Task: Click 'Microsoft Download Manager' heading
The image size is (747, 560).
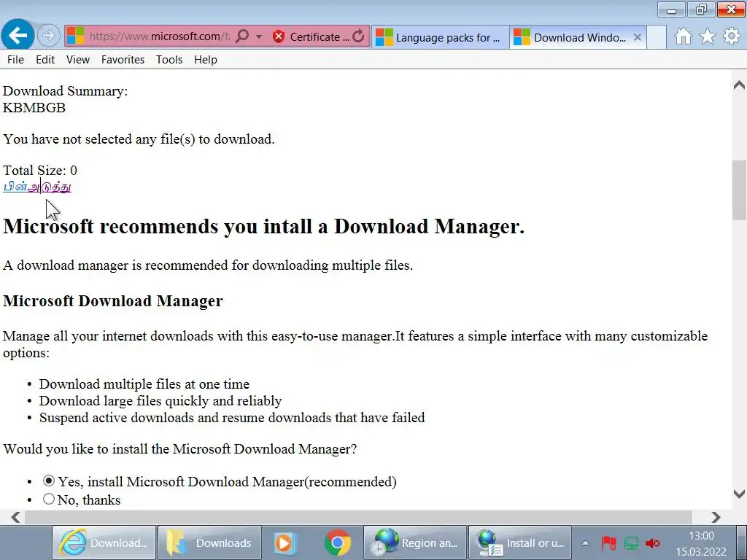Action: coord(113,301)
